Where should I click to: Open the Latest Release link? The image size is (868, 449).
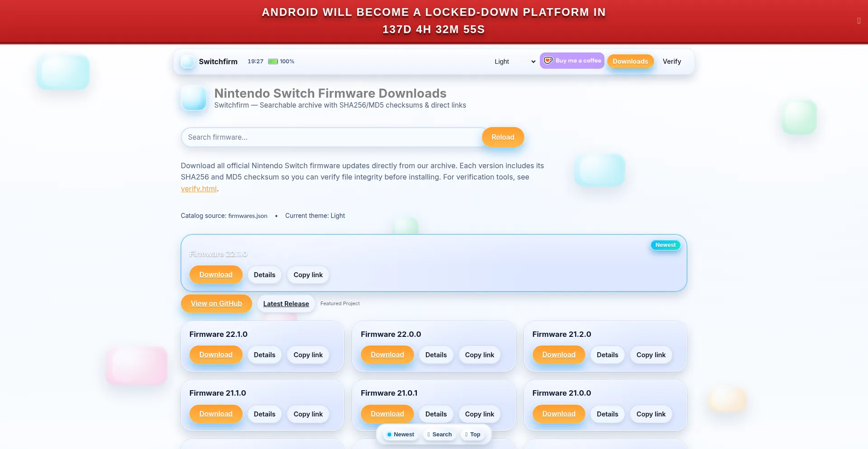pos(286,304)
